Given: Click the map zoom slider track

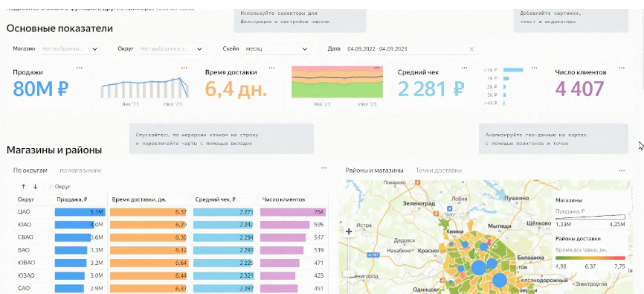Looking at the screenshot, I should pyautogui.click(x=349, y=255).
